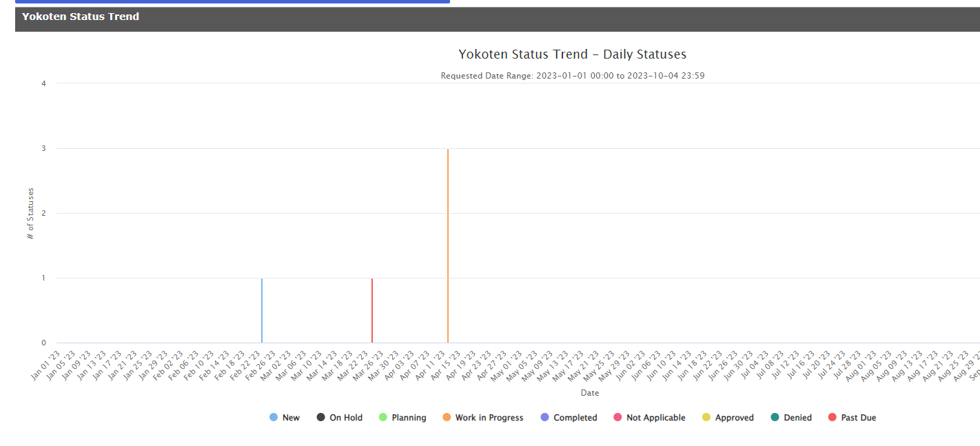
Task: Click the orange Work in Progress dot
Action: [x=447, y=418]
